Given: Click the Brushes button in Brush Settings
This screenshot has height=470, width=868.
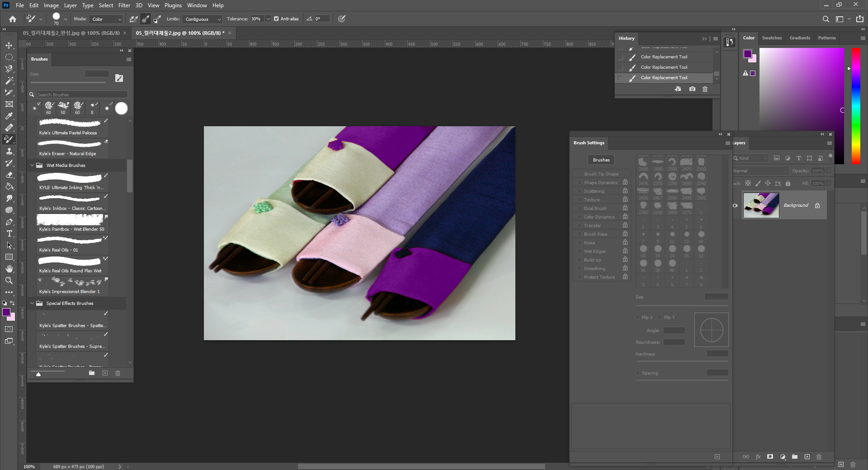Looking at the screenshot, I should coord(601,160).
